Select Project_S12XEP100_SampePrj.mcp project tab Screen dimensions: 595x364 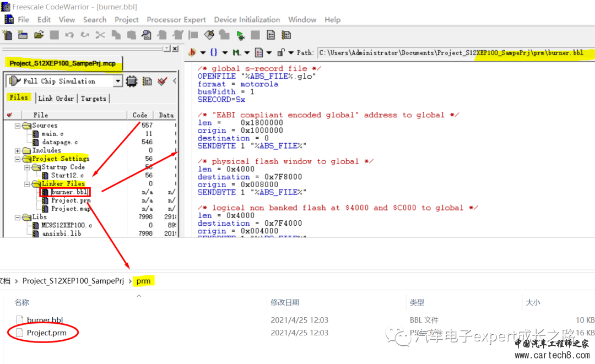click(x=63, y=63)
